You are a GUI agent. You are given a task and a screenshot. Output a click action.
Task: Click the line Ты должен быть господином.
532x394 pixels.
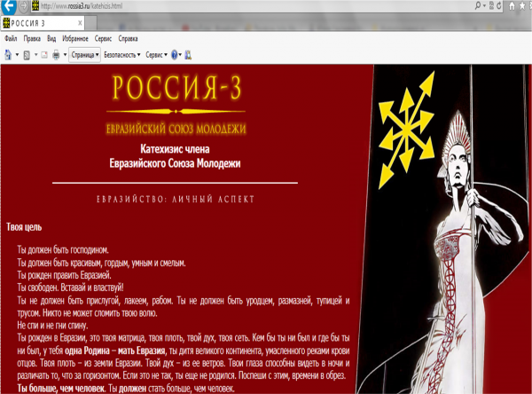[63, 250]
